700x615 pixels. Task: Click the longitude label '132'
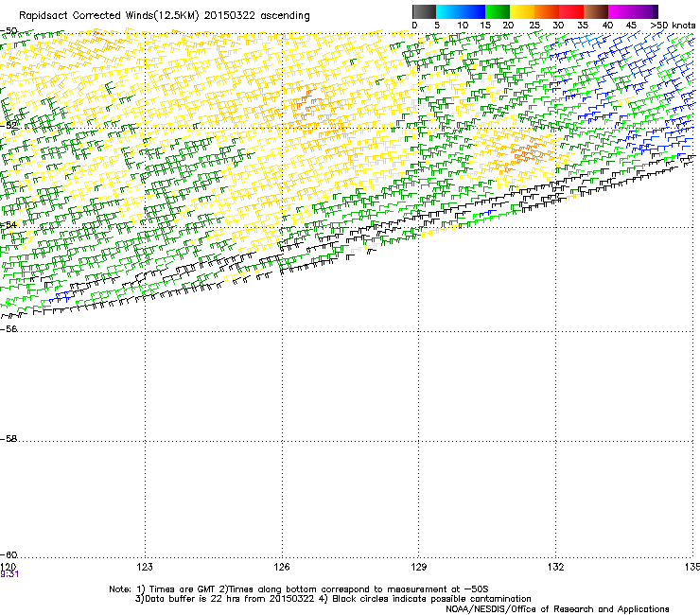(556, 567)
